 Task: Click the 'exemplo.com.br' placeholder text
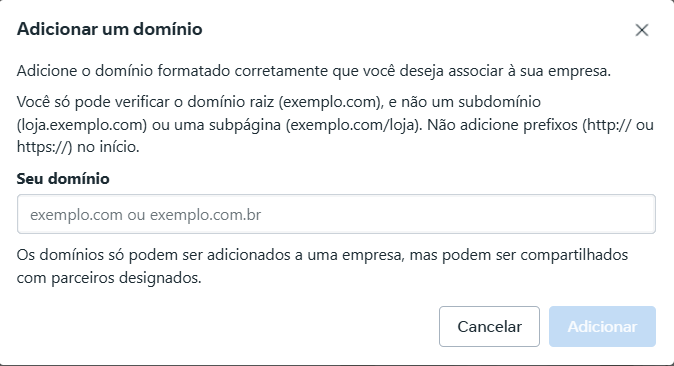(x=205, y=215)
